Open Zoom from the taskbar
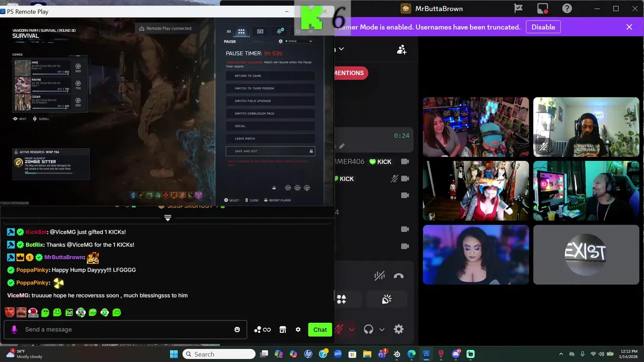 338,354
